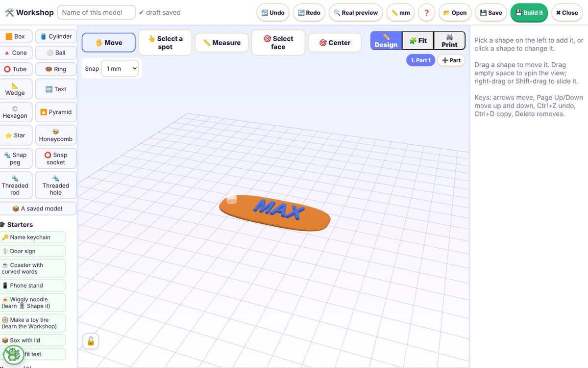Viewport: 588px width, 368px height.
Task: Load the Wiggly noodle starter
Action: [x=33, y=303]
